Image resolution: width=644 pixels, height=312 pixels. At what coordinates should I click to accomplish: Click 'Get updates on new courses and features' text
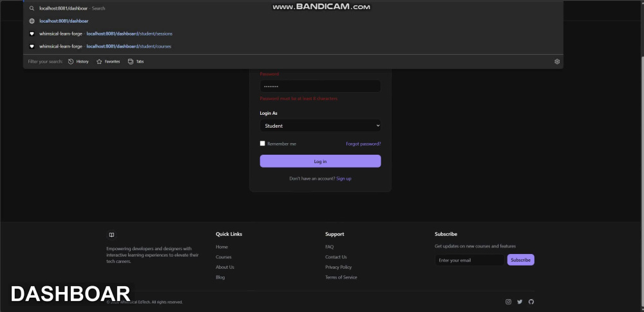tap(475, 246)
